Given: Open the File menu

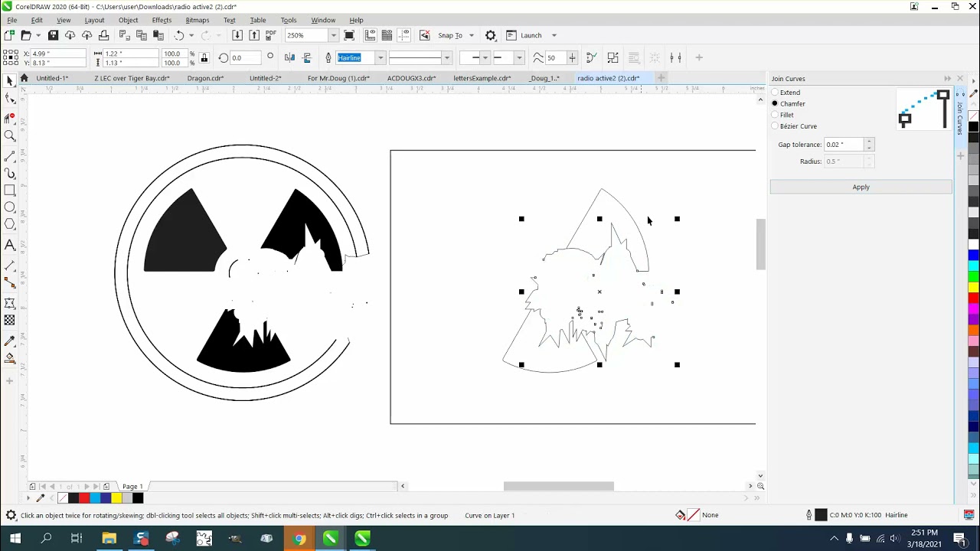Looking at the screenshot, I should pyautogui.click(x=11, y=20).
